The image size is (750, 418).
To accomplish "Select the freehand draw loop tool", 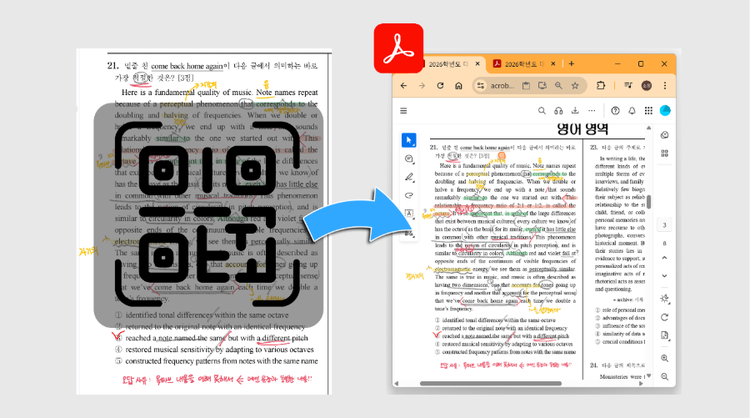I will point(409,195).
